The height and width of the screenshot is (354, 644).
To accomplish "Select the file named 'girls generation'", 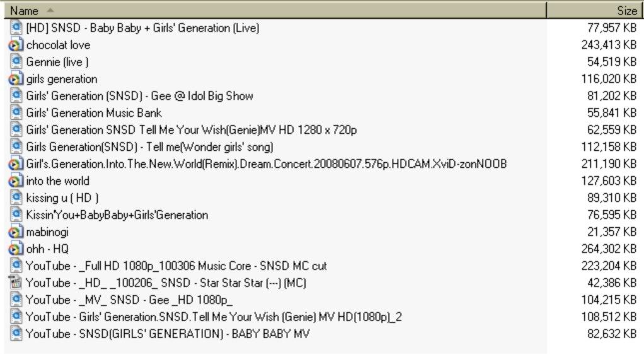I will [62, 79].
